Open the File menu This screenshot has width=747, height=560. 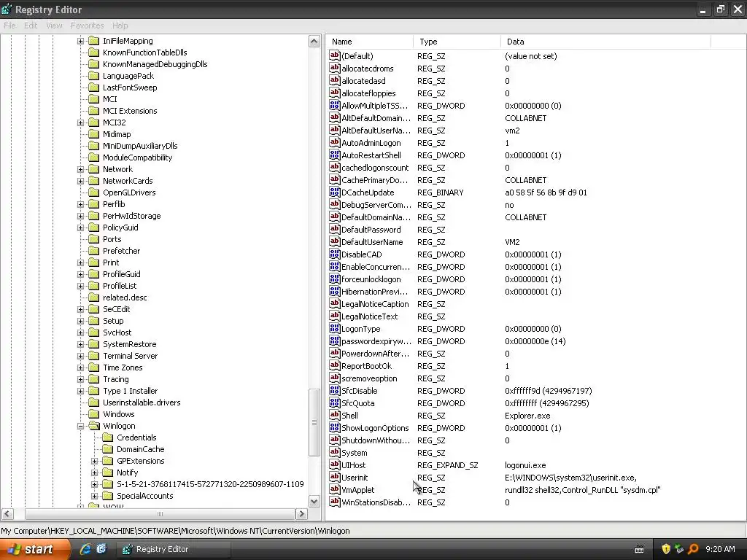tap(9, 26)
